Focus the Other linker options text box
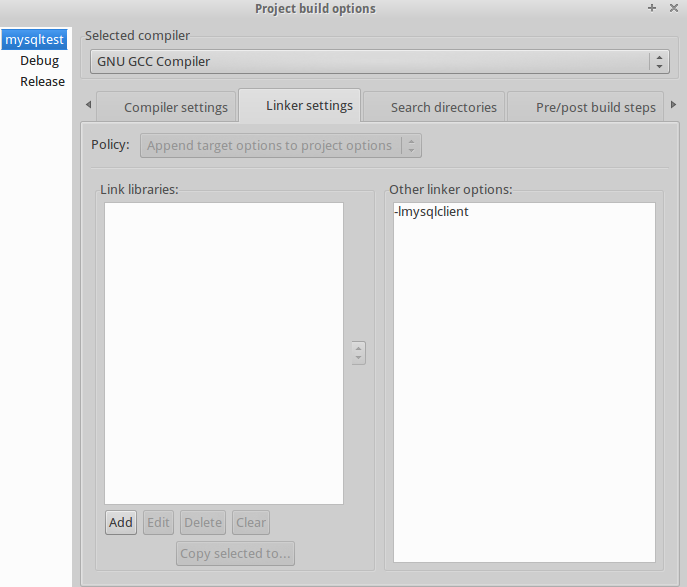Image resolution: width=687 pixels, height=587 pixels. 524,382
